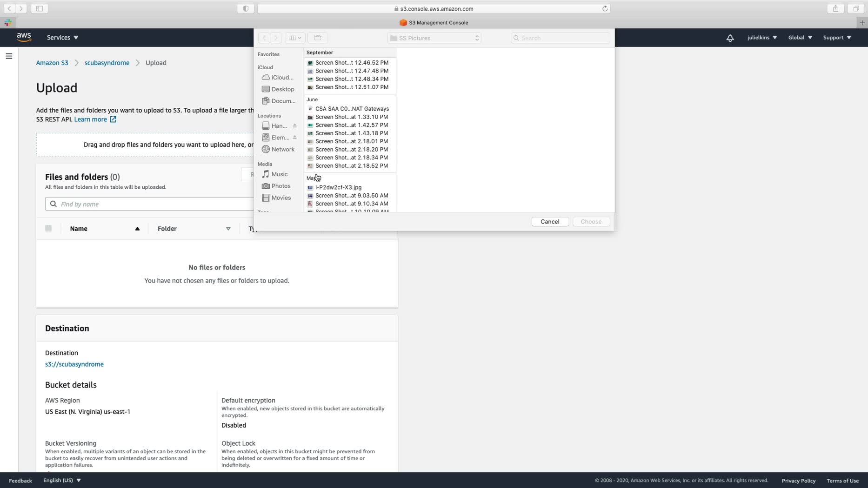Screen dimensions: 868x488
Task: Select Screen Shot at 1.42.57 PM file
Action: [350, 125]
